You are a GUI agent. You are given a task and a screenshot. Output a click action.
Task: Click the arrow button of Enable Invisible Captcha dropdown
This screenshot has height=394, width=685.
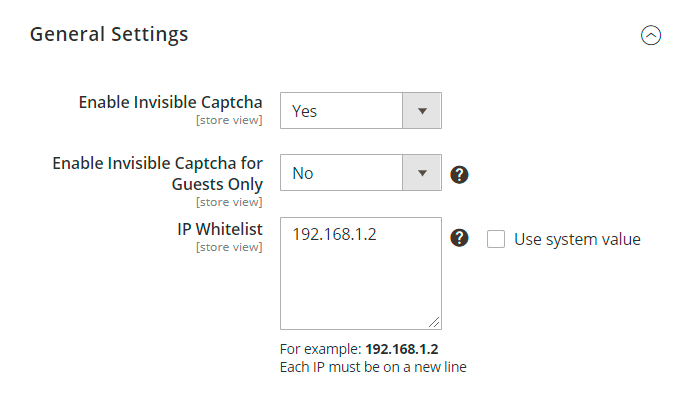coord(422,111)
